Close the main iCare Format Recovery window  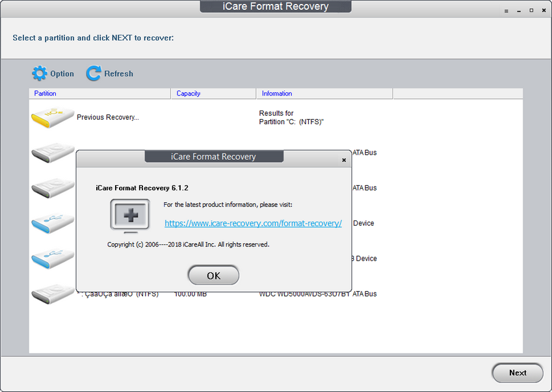544,10
